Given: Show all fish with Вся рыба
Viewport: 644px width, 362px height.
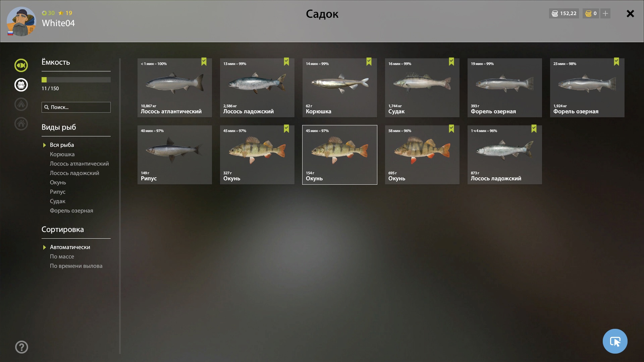Looking at the screenshot, I should 62,145.
